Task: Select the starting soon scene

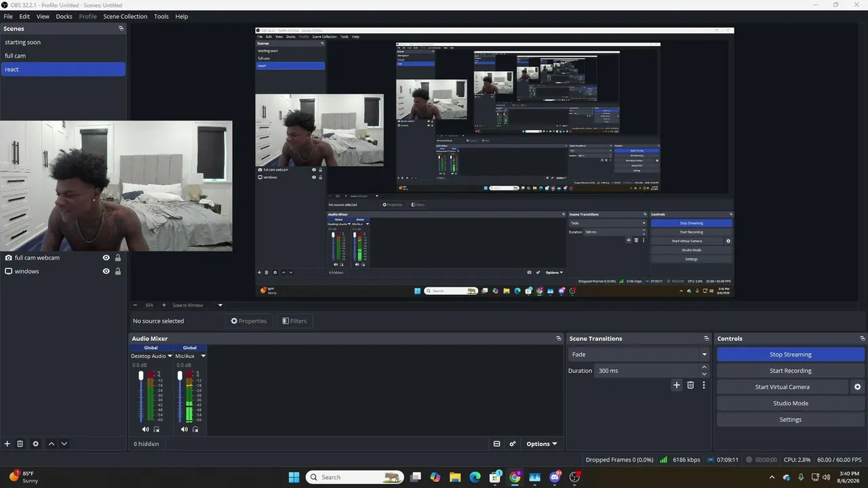Action: (63, 42)
